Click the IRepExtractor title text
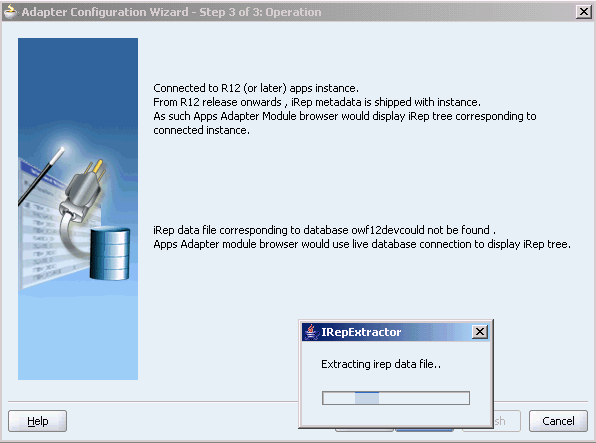The height and width of the screenshot is (443, 596). (361, 332)
